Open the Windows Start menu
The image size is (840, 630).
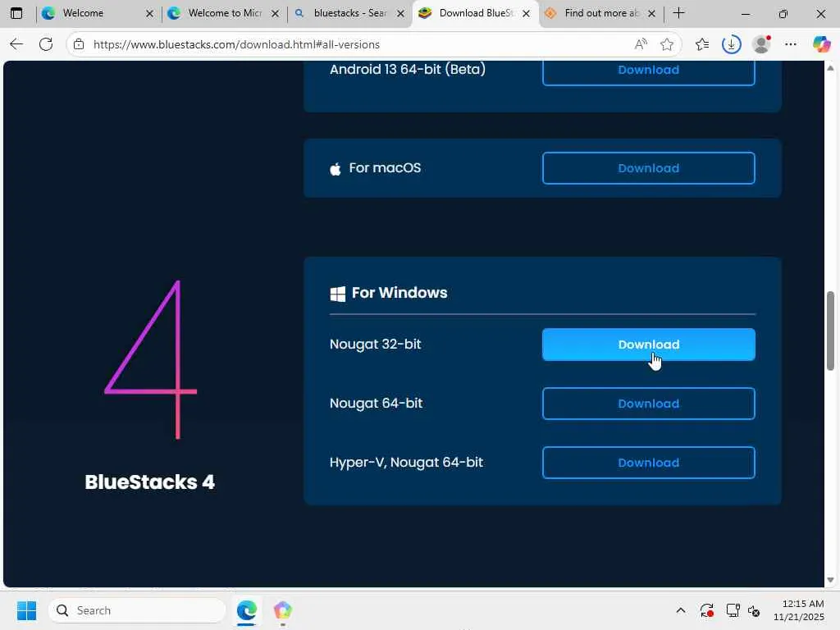point(26,610)
